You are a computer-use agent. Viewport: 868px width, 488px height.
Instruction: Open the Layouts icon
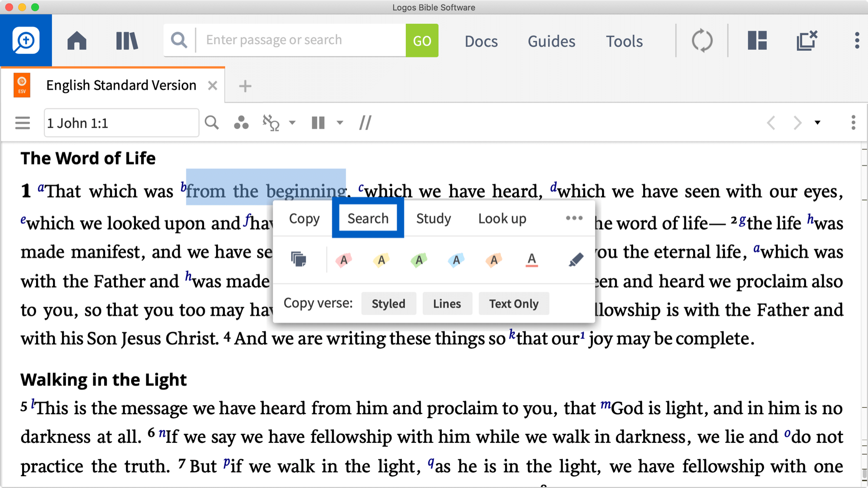coord(757,41)
